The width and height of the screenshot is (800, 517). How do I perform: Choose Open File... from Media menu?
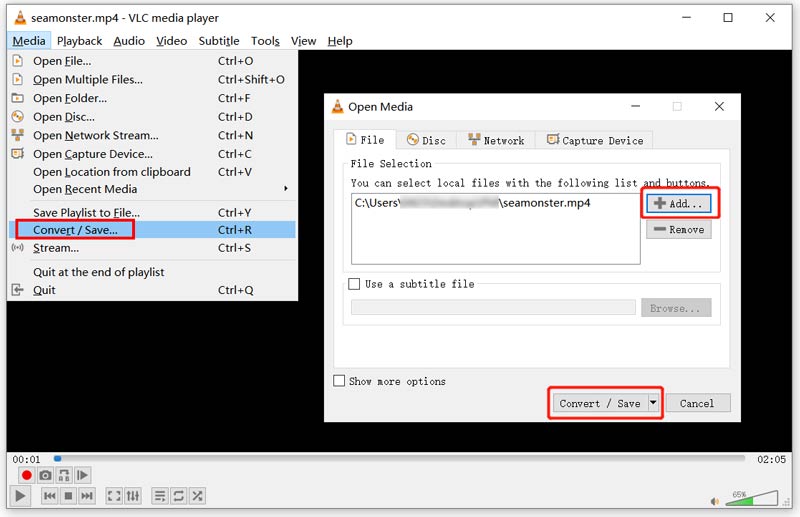click(153, 61)
